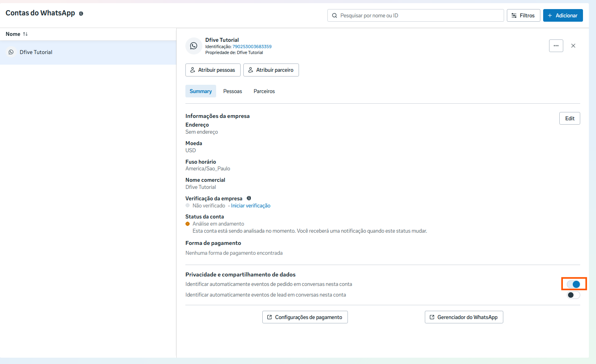Click the sort arrows next to Nome
596x364 pixels.
(25, 34)
